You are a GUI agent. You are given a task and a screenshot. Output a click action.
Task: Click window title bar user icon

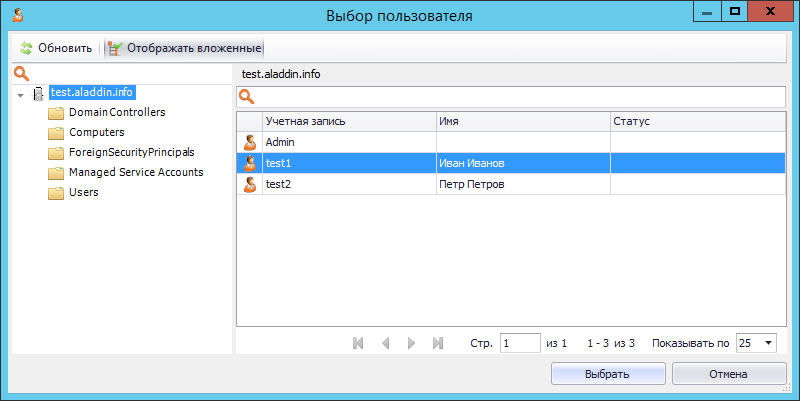[18, 14]
